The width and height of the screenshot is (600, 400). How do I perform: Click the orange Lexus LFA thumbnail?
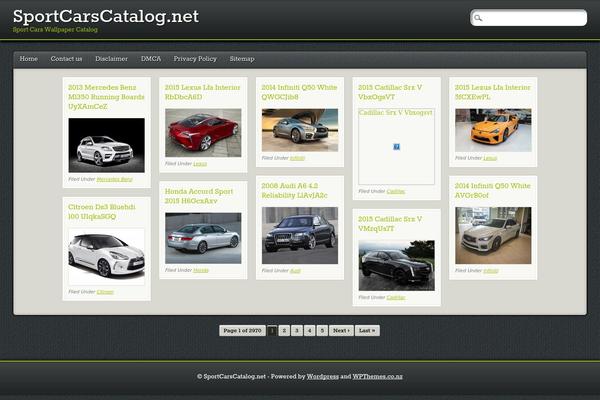pyautogui.click(x=493, y=130)
